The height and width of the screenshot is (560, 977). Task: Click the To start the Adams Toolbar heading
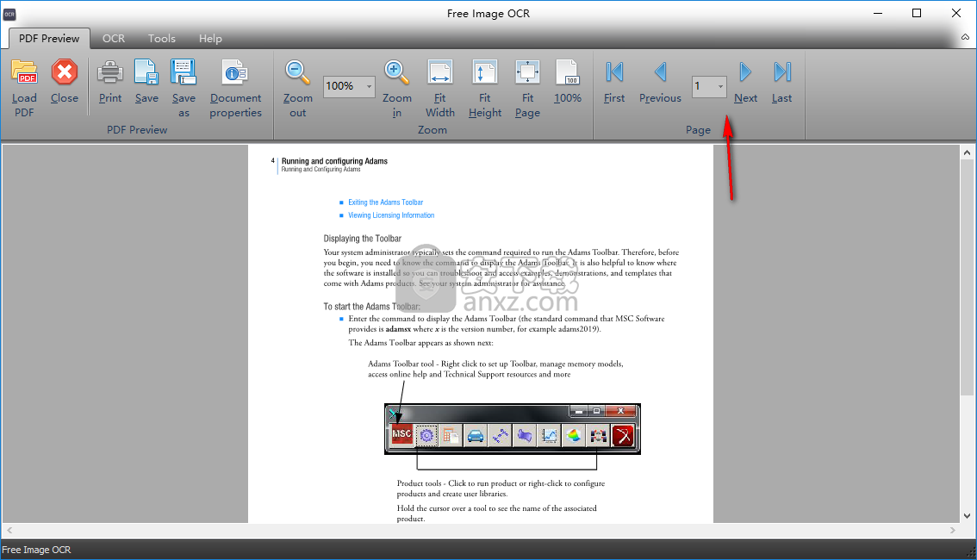(372, 307)
